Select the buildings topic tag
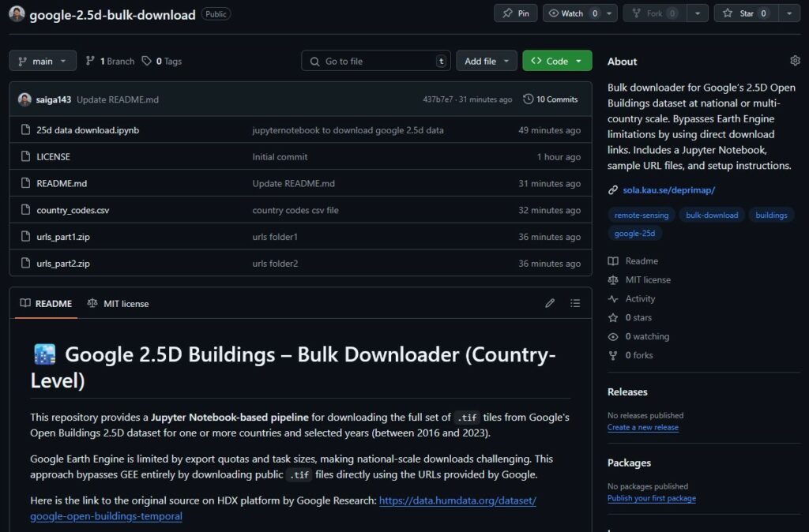Image resolution: width=809 pixels, height=532 pixels. pos(771,215)
